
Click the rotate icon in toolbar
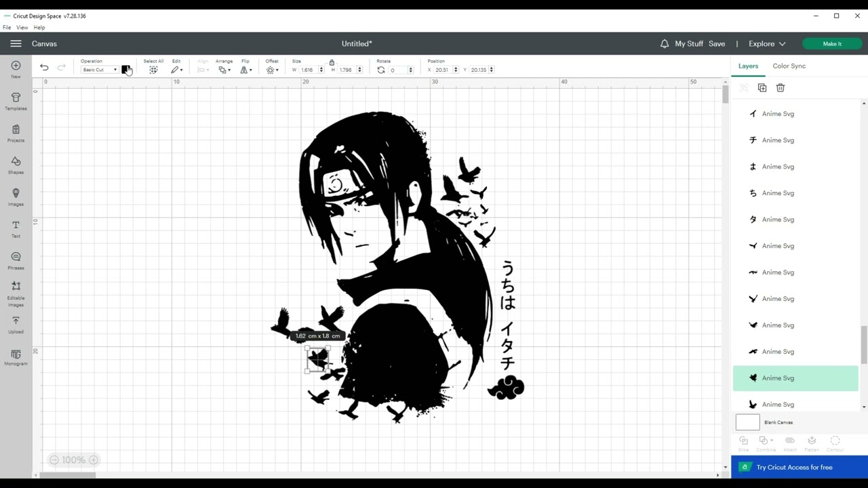(x=381, y=70)
